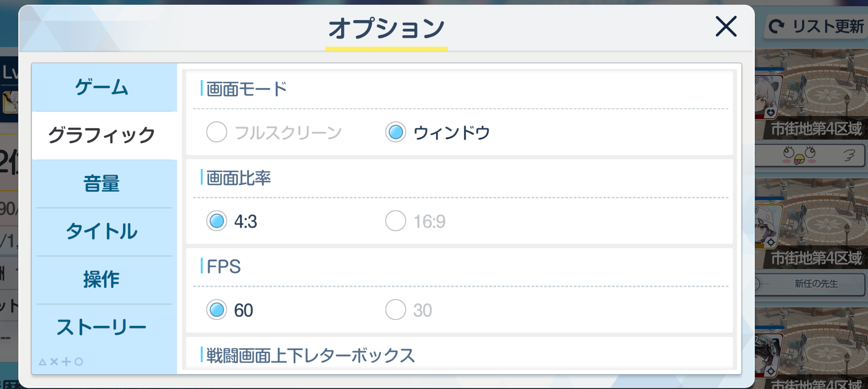868x389 pixels.
Task: Click the 新任の先生 title badge
Action: pyautogui.click(x=816, y=284)
